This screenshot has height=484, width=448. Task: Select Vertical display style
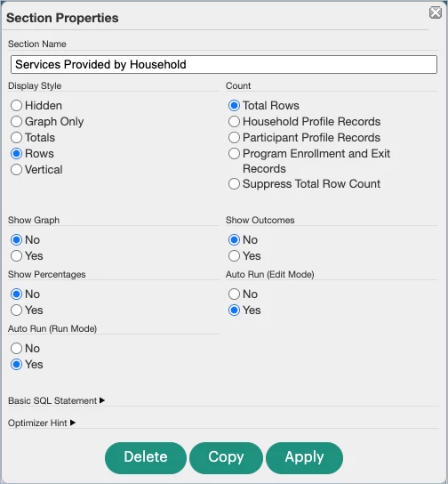[16, 170]
